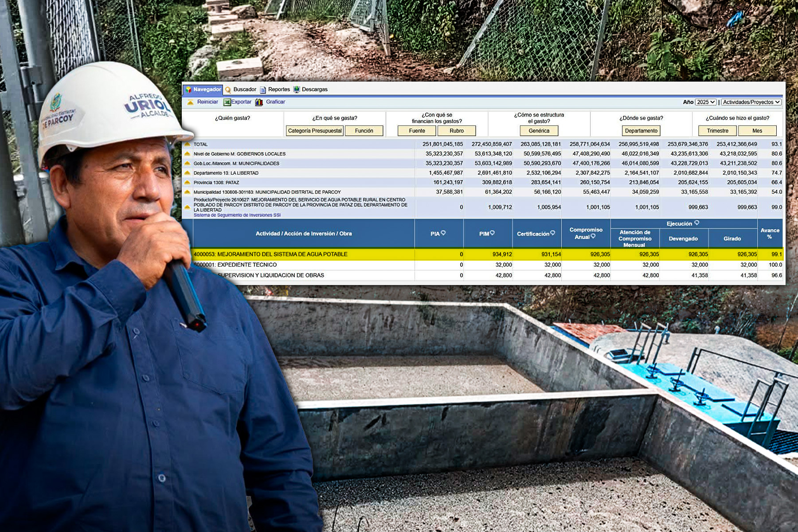This screenshot has height=532, width=798.
Task: Click the Provincia 1308: PATAZ row label
Action: pos(216,183)
